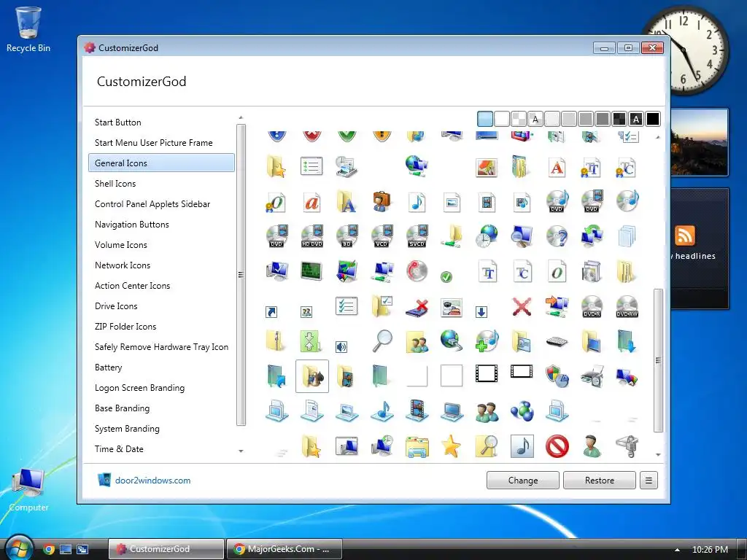The width and height of the screenshot is (747, 560).
Task: Choose the uppercase red A font file icon
Action: coord(557,167)
